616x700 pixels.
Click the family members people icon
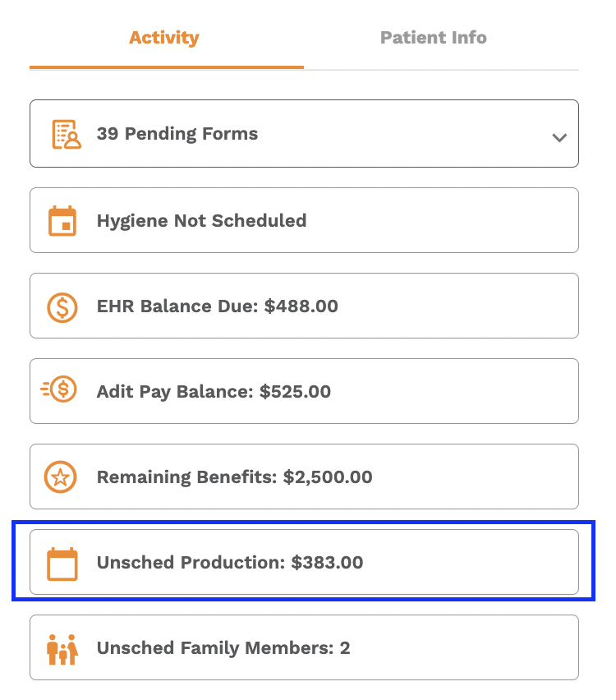pos(62,649)
